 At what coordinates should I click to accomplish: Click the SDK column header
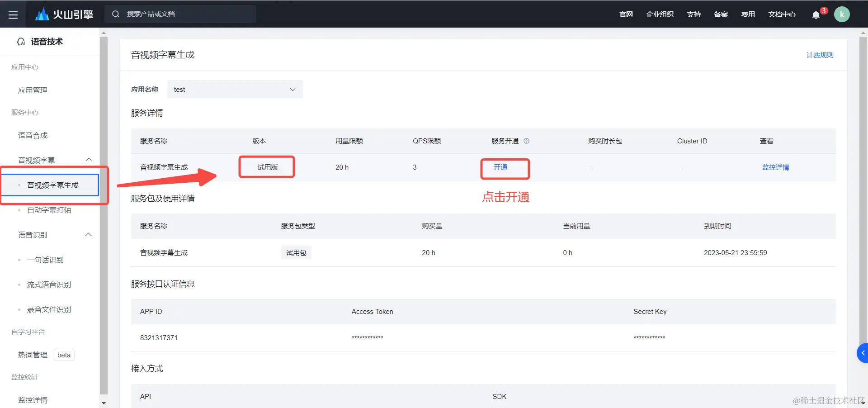tap(500, 397)
